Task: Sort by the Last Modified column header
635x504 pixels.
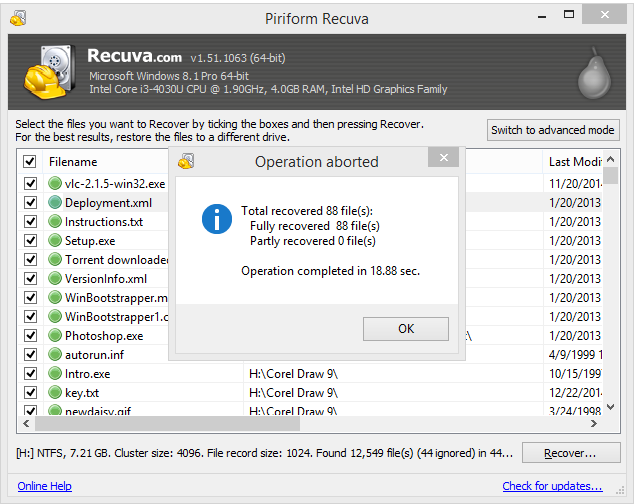Action: [574, 162]
